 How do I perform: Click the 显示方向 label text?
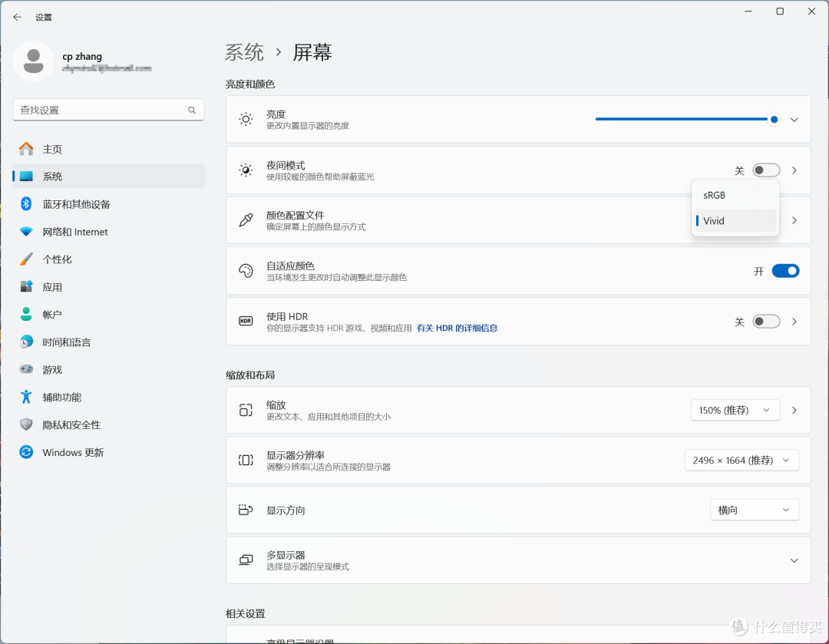coord(286,510)
